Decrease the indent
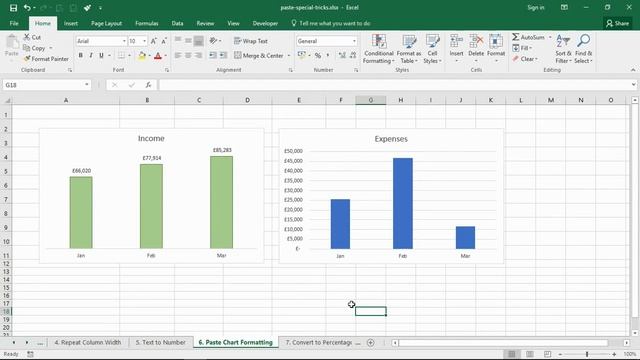The height and width of the screenshot is (360, 640). click(x=213, y=56)
